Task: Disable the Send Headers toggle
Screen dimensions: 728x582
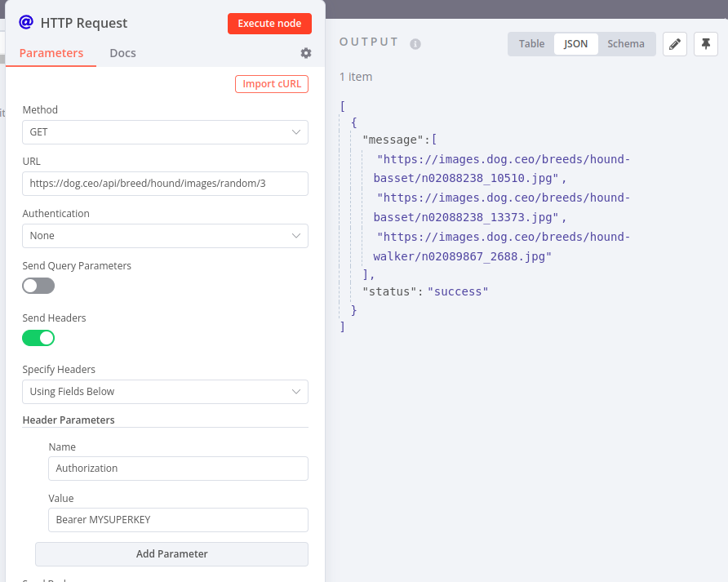Action: point(38,338)
